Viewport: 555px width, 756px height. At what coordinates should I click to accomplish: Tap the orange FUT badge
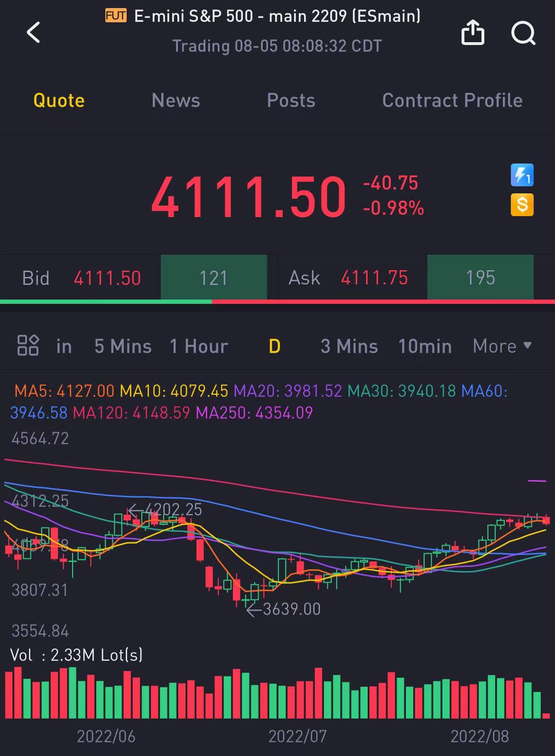tap(116, 16)
